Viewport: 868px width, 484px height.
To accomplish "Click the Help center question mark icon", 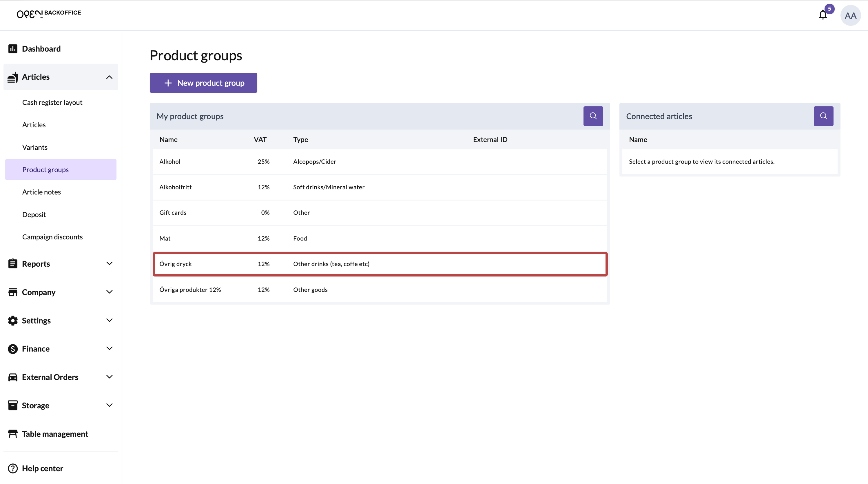I will [x=13, y=469].
